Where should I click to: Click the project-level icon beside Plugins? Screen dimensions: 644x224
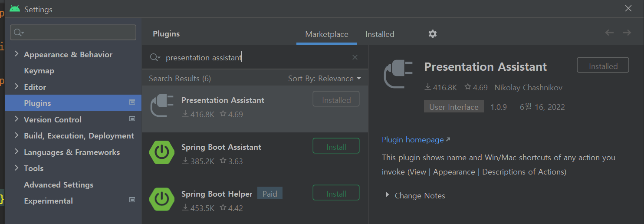coord(132,102)
